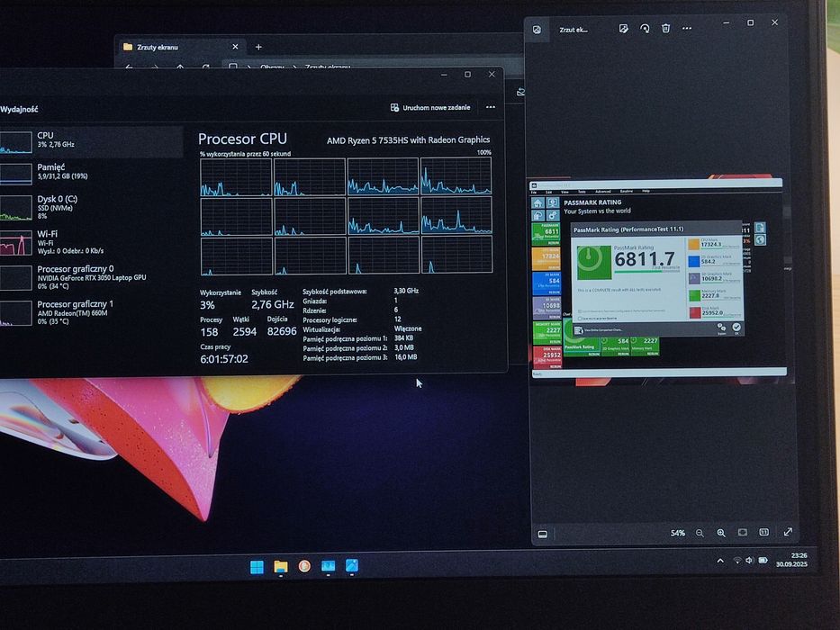
Task: Select Procesor graficzny 0 NVIDIA entry
Action: [91, 277]
